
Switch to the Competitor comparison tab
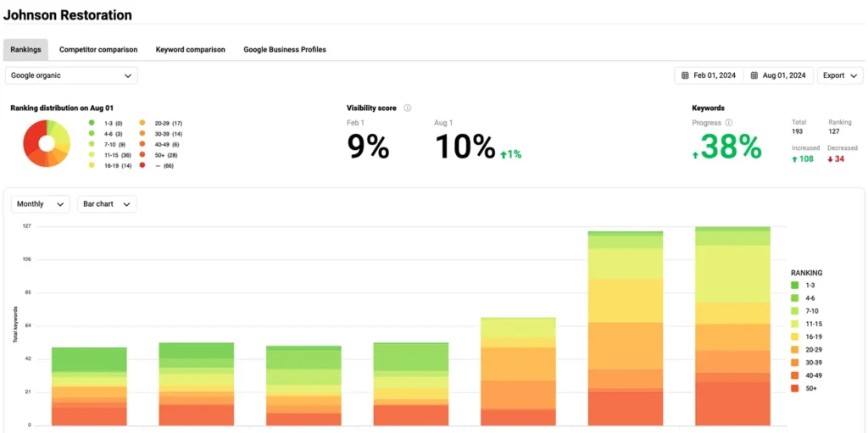click(x=98, y=50)
